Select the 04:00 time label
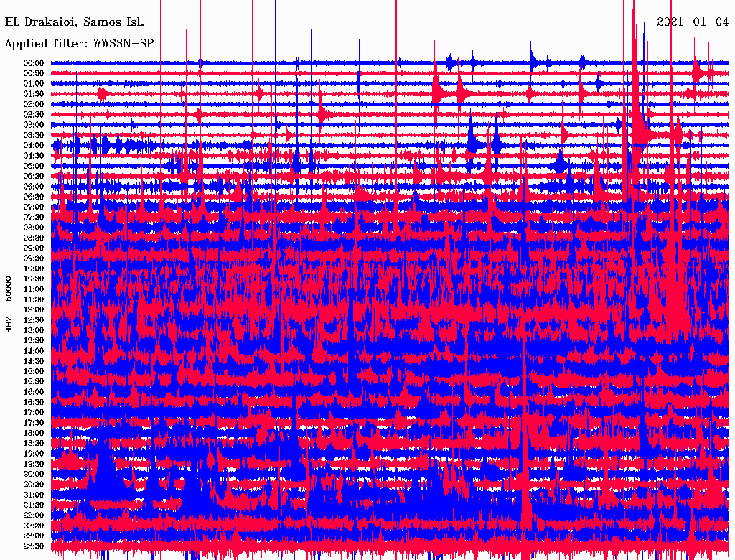This screenshot has width=735, height=560. tap(33, 146)
